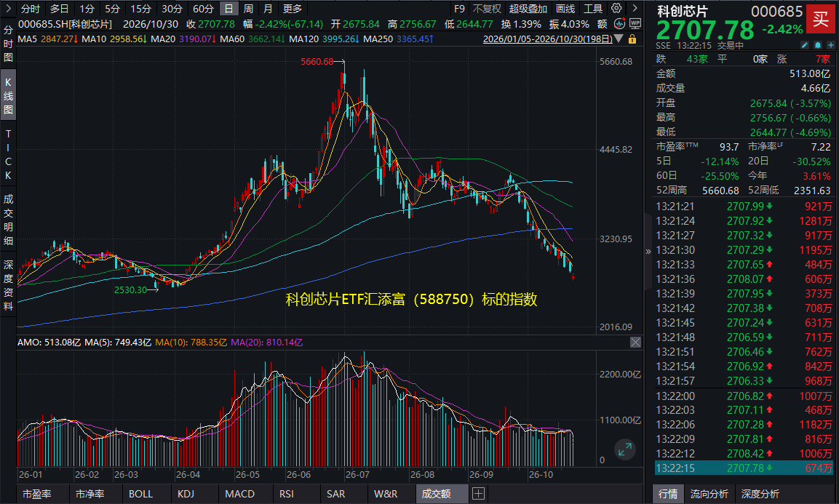Screen dimensions: 839x504
Task: Expand the top-left sidebar chevron
Action: [x=8, y=9]
